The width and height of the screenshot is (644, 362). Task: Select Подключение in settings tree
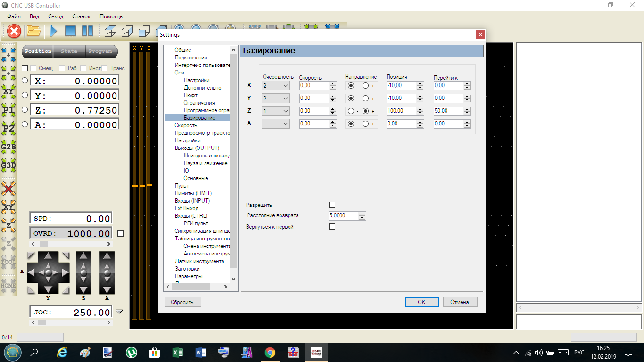[x=191, y=58]
